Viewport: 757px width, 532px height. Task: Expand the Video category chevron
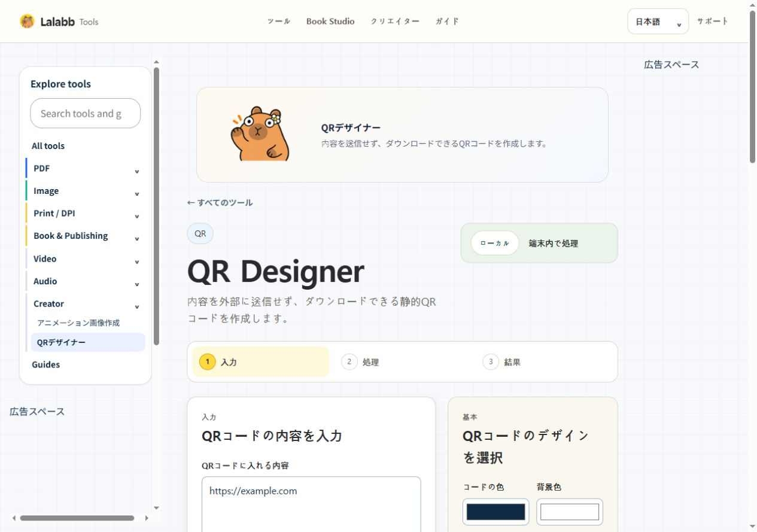click(x=136, y=262)
